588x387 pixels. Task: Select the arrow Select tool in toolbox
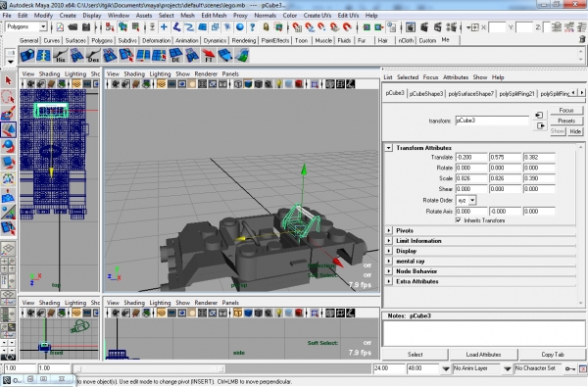tap(8, 80)
